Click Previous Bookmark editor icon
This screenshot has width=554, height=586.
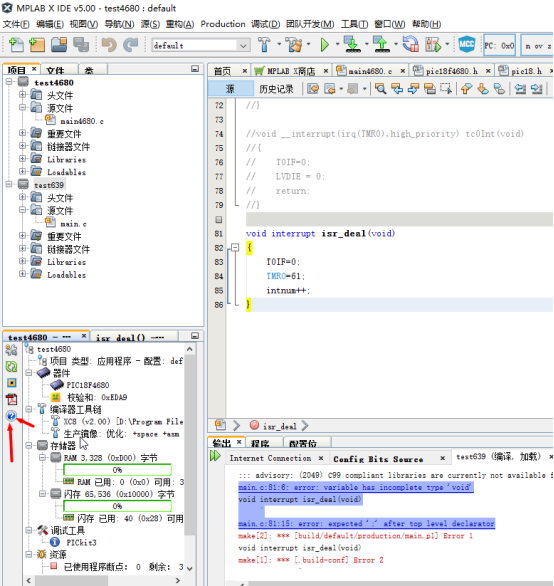[466, 89]
